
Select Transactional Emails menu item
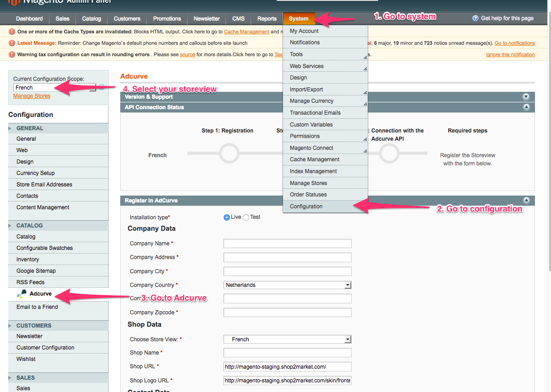click(325, 113)
